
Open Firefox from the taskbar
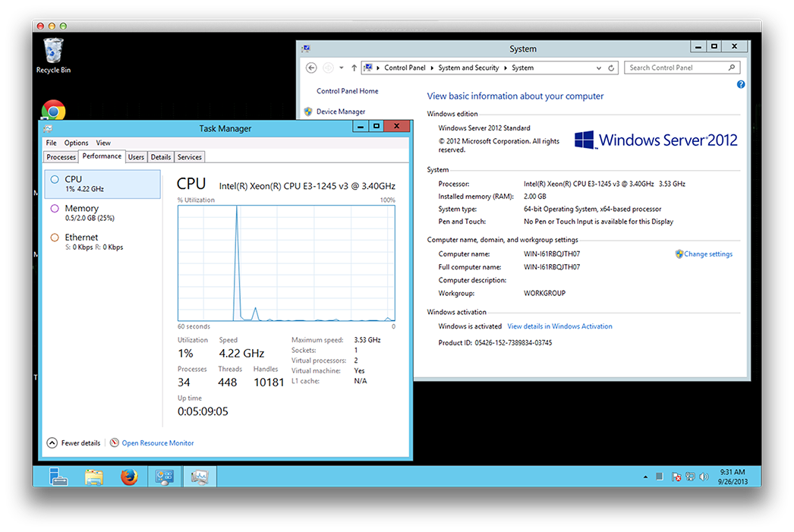(x=129, y=477)
